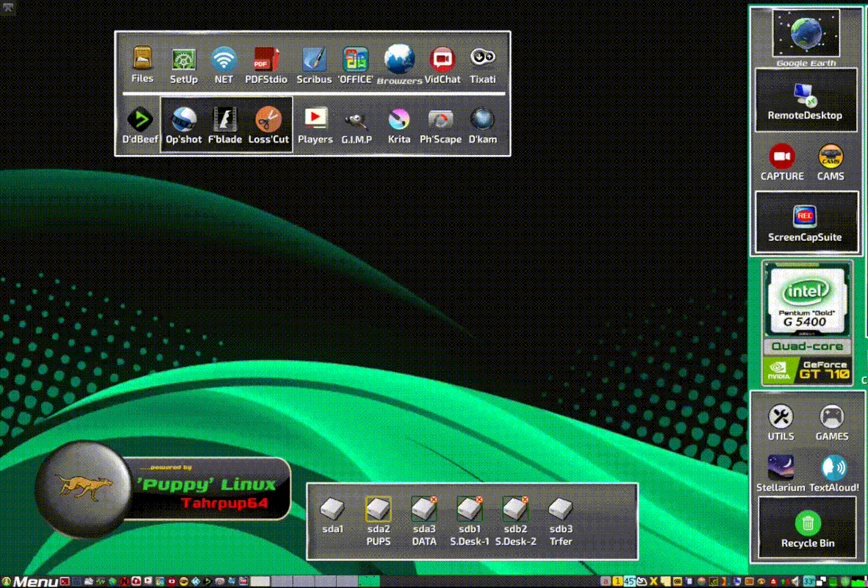Open Loss'Cut scissors icon
Image resolution: width=868 pixels, height=588 pixels.
tap(268, 119)
